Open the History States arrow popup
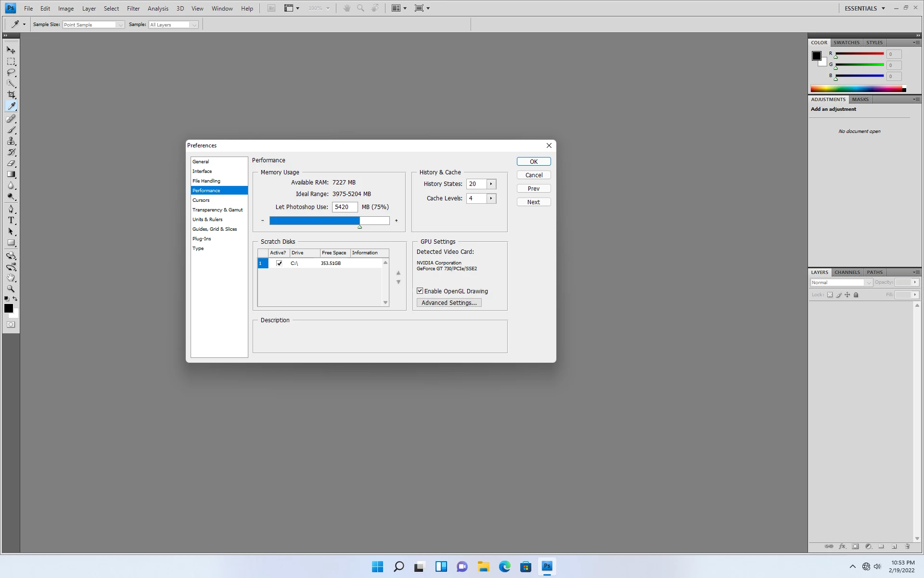 [491, 184]
